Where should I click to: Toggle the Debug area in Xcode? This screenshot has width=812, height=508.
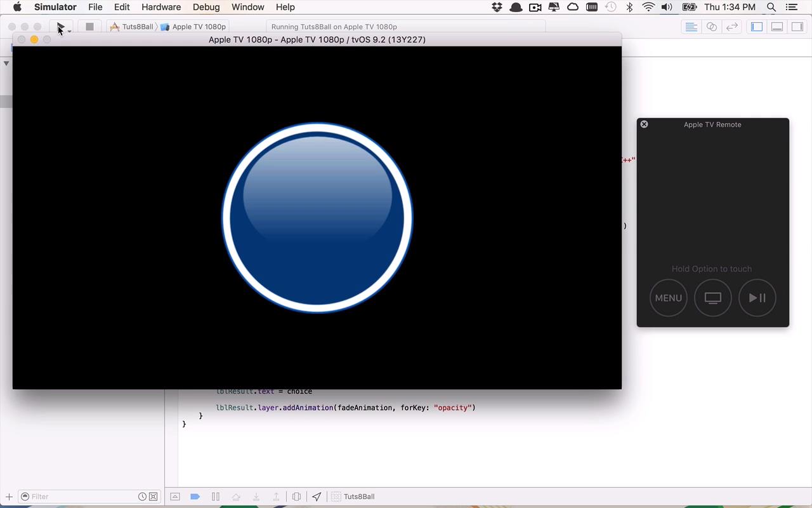click(x=777, y=27)
